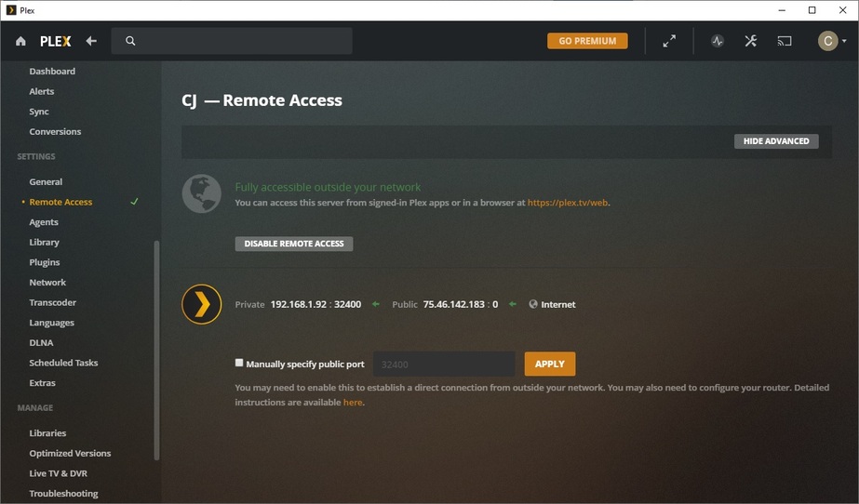The image size is (859, 504).
Task: Open Live TV & DVR
Action: 58,473
